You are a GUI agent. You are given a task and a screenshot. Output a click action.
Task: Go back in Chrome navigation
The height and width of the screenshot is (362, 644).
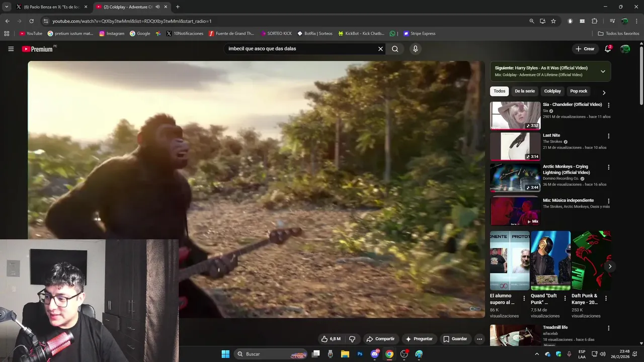(7, 21)
